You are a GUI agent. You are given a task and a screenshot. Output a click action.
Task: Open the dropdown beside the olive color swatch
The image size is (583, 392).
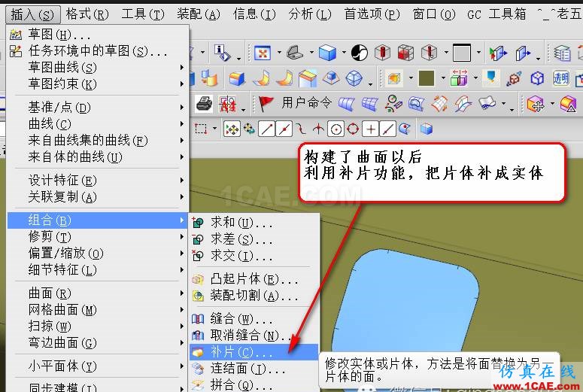click(x=443, y=78)
